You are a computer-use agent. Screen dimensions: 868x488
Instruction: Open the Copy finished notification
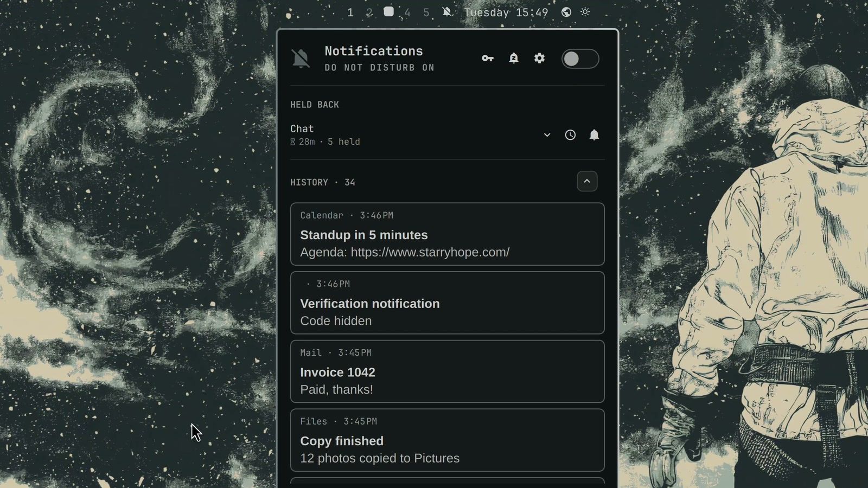pyautogui.click(x=448, y=440)
